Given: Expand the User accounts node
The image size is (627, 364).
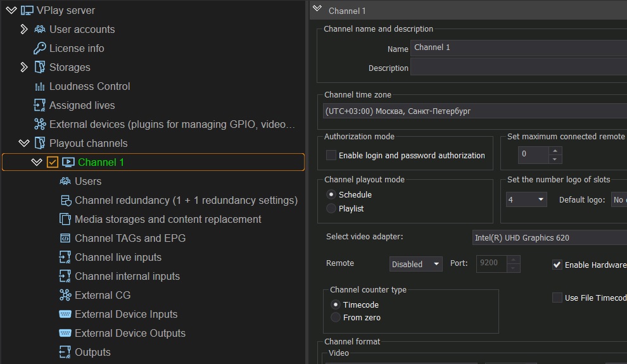Looking at the screenshot, I should (24, 29).
